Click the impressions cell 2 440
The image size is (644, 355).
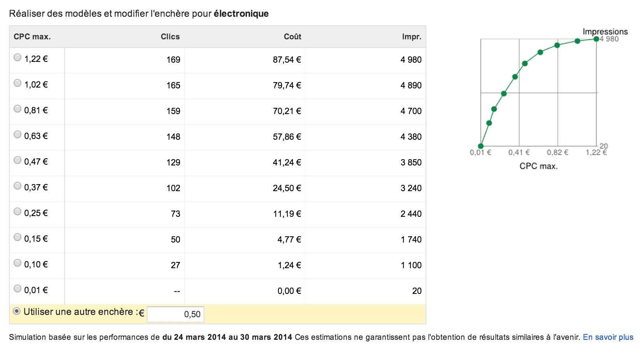[411, 214]
